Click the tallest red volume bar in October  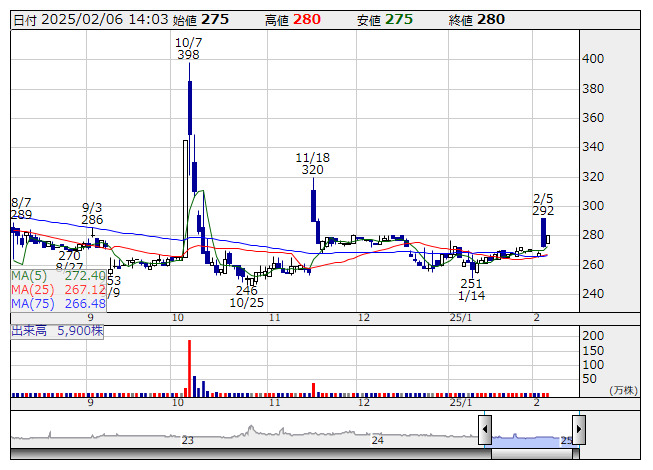pyautogui.click(x=189, y=368)
